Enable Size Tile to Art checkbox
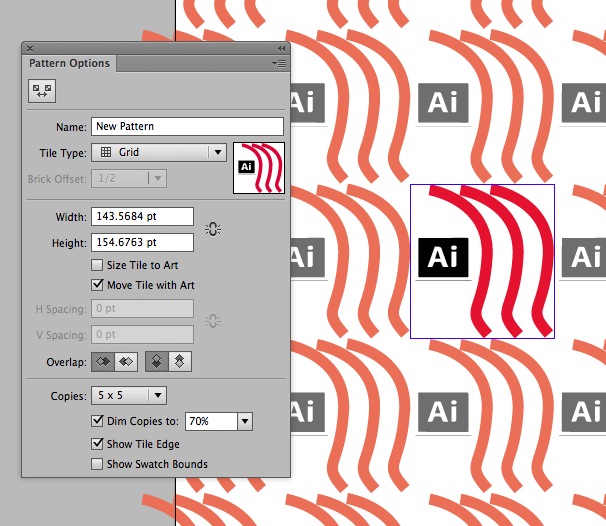The image size is (606, 526). pos(97,265)
